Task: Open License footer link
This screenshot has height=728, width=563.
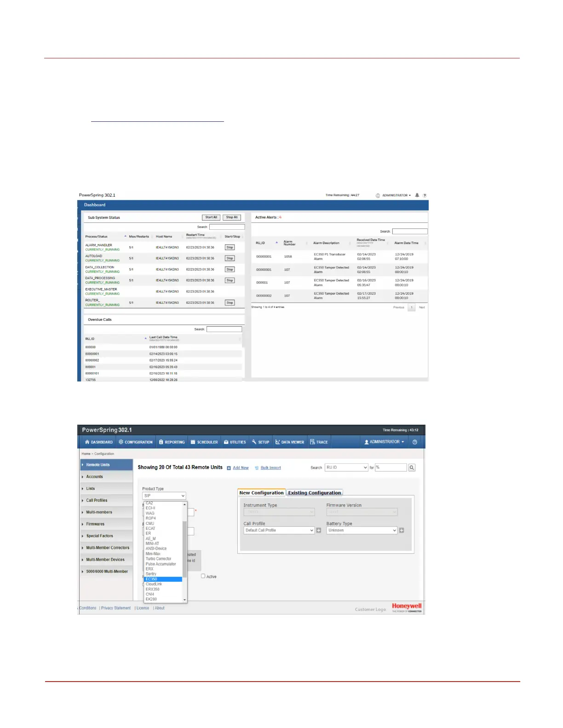Action: point(143,608)
